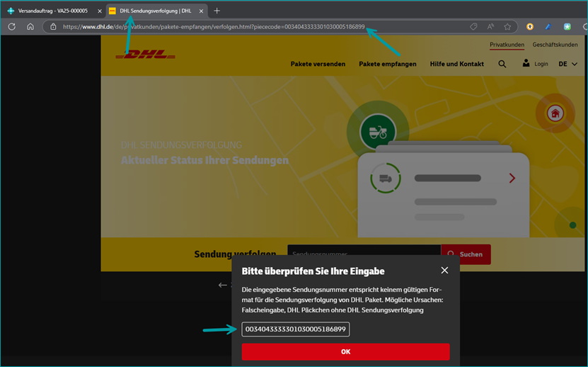Screen dimensions: 588x367
Task: Click the browser address bar URL
Action: [x=212, y=27]
